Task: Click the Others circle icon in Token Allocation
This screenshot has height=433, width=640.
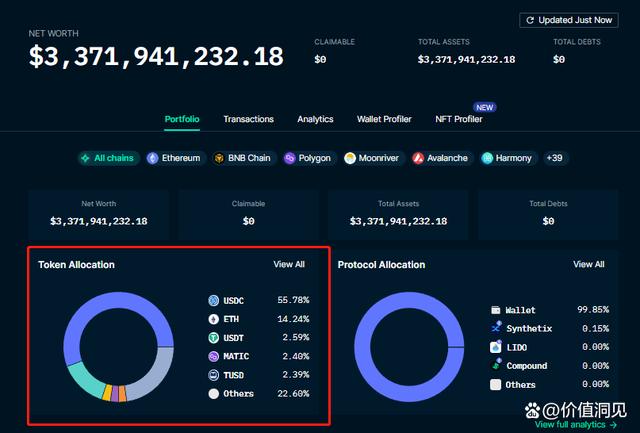Action: [213, 393]
